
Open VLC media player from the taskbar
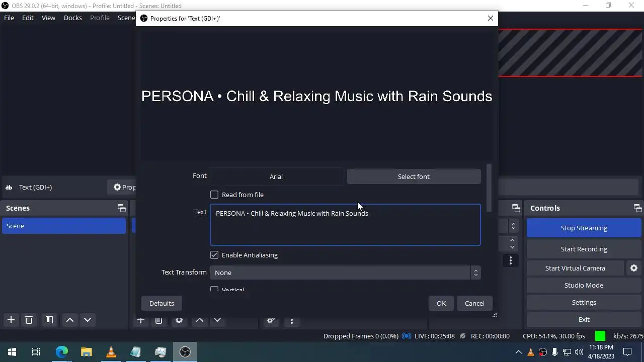111,352
